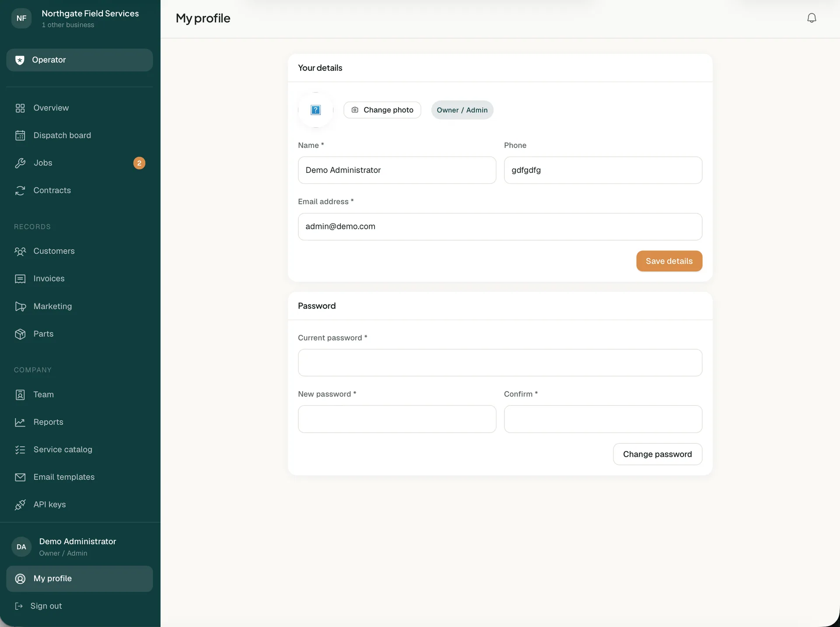The image size is (840, 627).
Task: Select the My profile sidebar item
Action: (x=80, y=579)
